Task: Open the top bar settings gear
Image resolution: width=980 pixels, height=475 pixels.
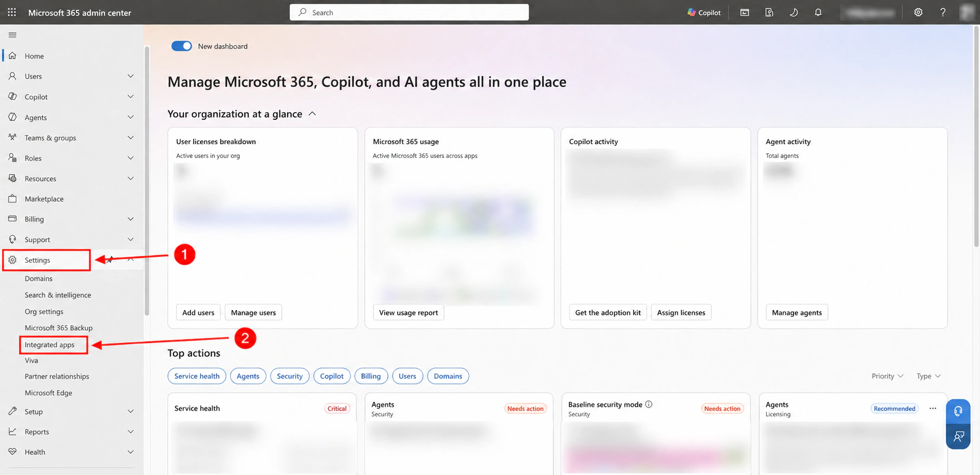Action: pos(918,13)
